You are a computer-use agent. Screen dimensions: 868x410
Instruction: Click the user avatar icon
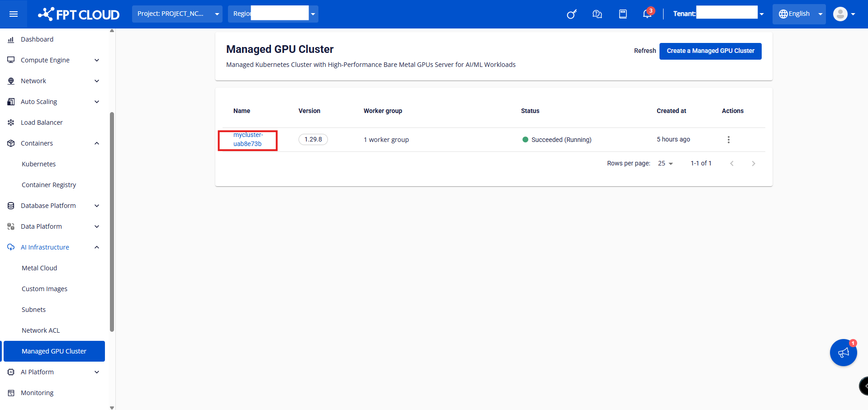[x=840, y=14]
